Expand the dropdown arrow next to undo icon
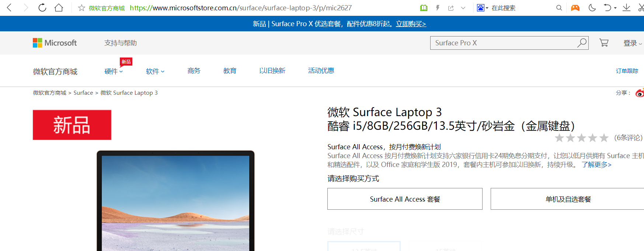 point(615,8)
